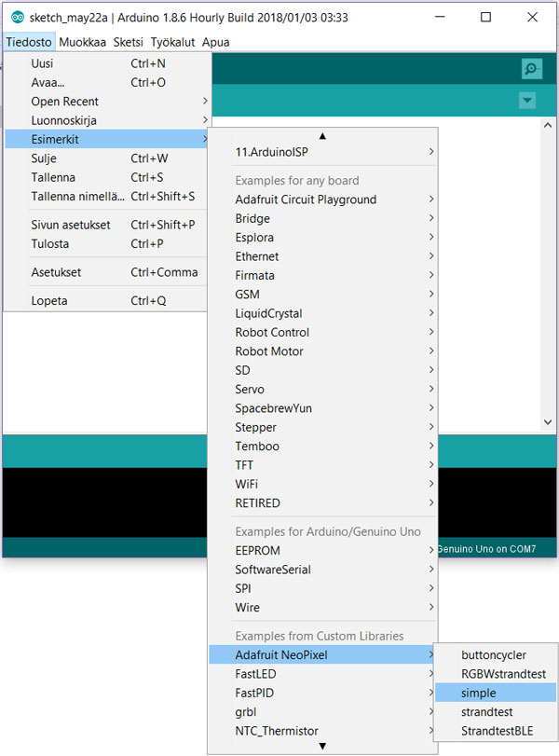
Task: Expand LiquidCrystal examples submenu
Action: pyautogui.click(x=323, y=313)
